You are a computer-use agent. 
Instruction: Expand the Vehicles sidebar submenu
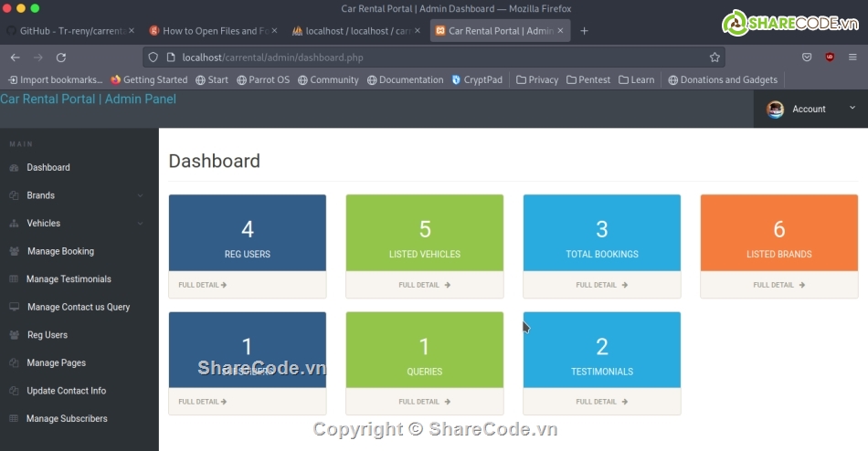tap(140, 224)
